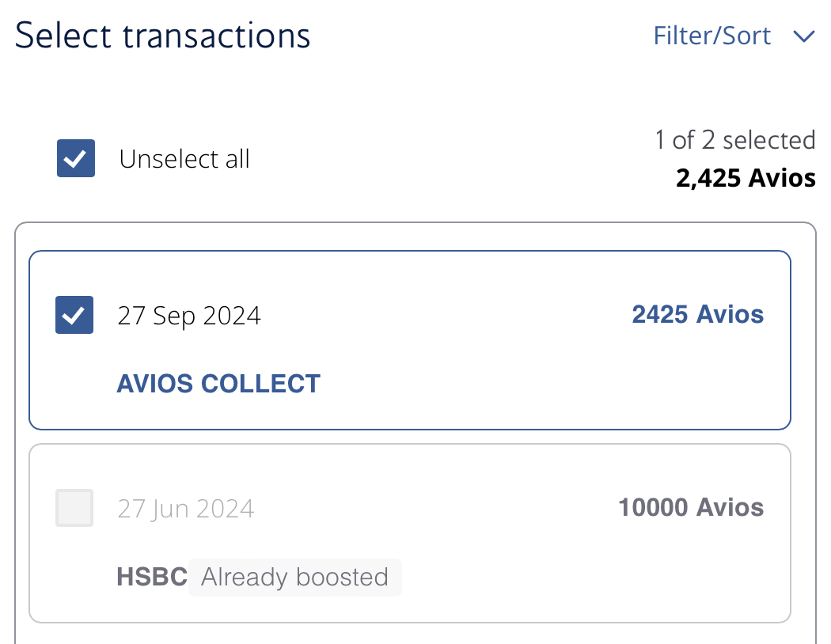The width and height of the screenshot is (831, 644).
Task: Open Filter/Sort to reorder transactions
Action: coord(711,36)
